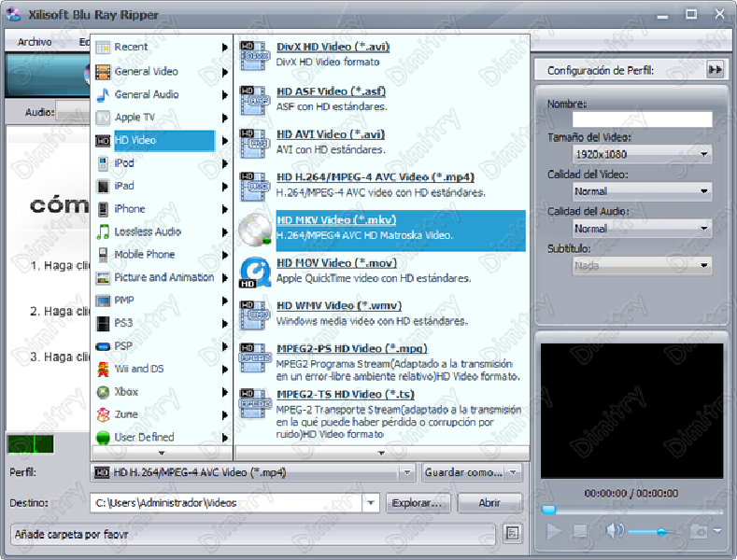
Task: Click the HD MOV QuickTime icon
Action: [255, 273]
